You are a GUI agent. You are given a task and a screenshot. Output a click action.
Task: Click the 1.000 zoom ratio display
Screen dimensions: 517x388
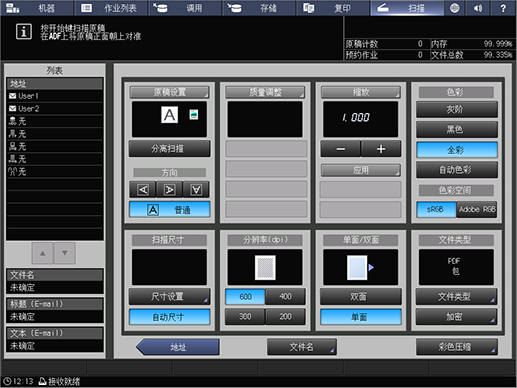pos(360,119)
